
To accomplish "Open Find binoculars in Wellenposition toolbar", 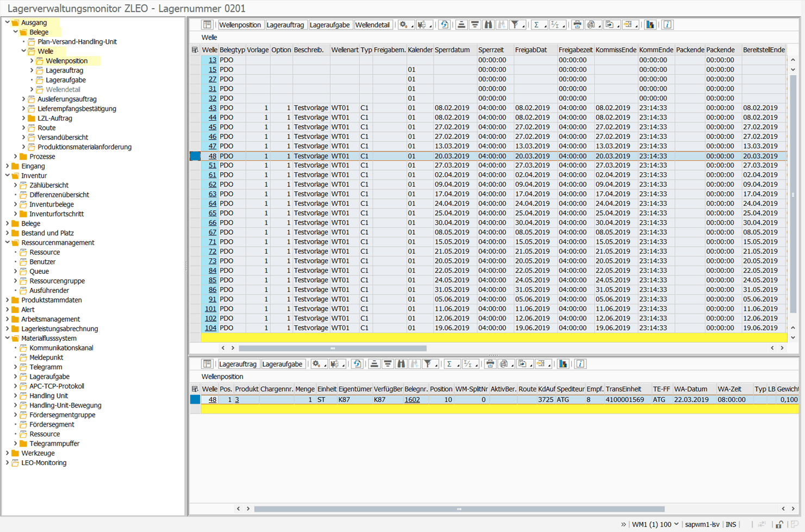I will [401, 364].
